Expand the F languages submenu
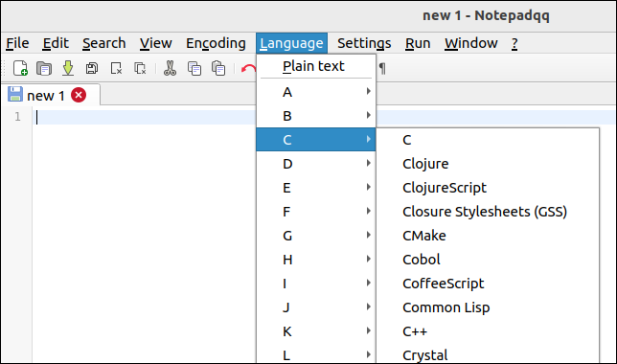 316,212
